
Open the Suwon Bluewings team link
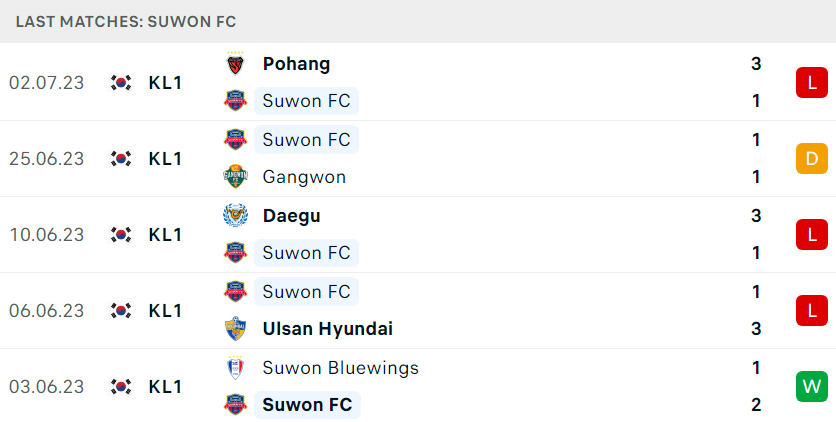click(x=340, y=368)
